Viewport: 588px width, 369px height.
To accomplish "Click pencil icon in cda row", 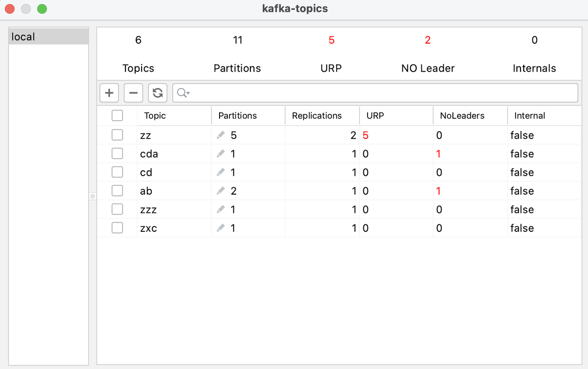I will (x=221, y=154).
